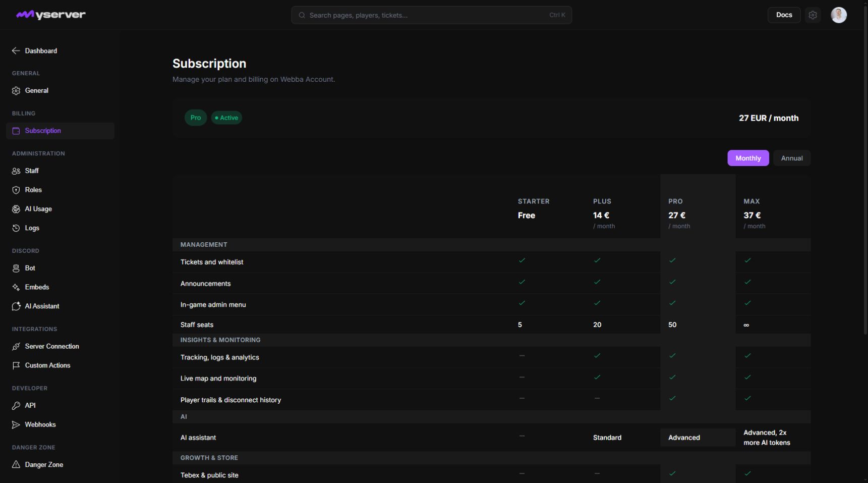Switch billing to Monthly
Screen dimensions: 868x483
tap(748, 158)
